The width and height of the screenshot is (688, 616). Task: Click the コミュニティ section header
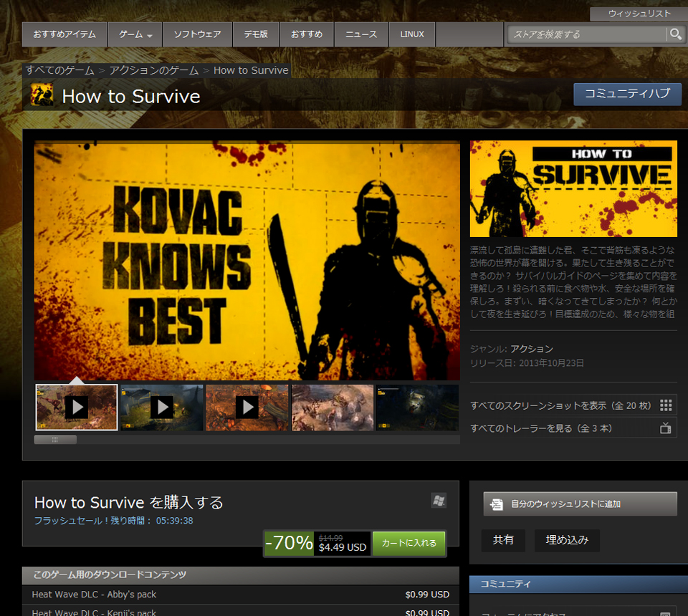pos(579,584)
